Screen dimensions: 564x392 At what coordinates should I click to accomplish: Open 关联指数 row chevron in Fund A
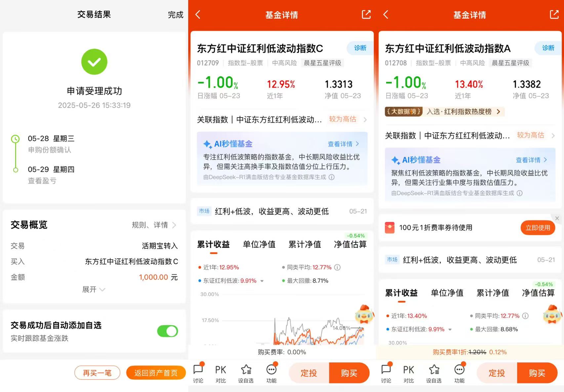(553, 135)
